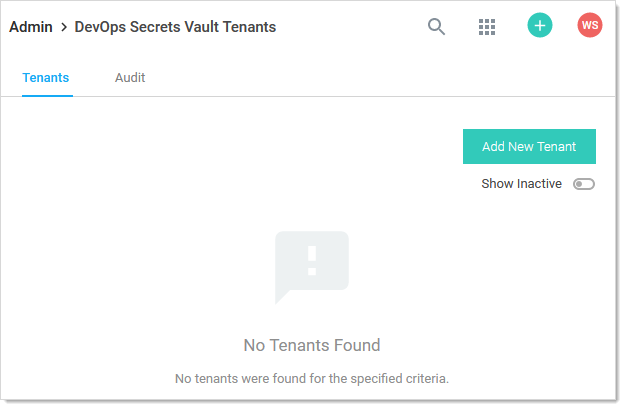Click the Add New Tenant button
The width and height of the screenshot is (624, 408).
click(529, 146)
